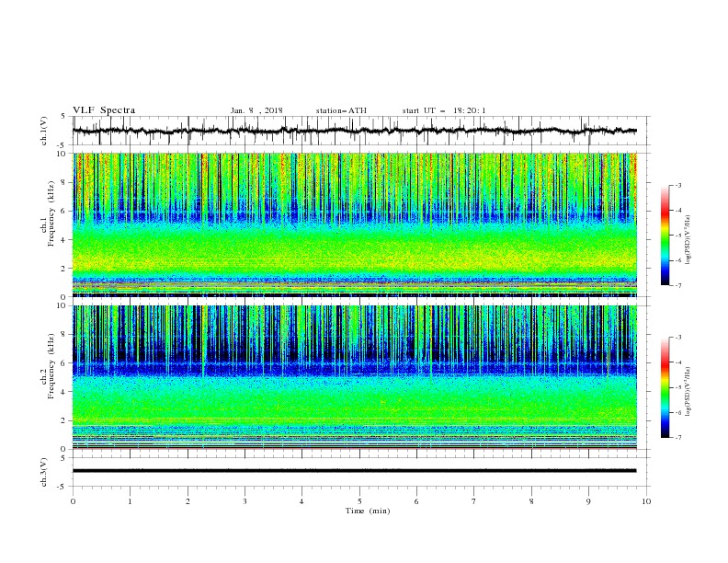Image resolution: width=728 pixels, height=563 pixels.
Task: Click the lower colorbar 'log(PSD)(V²/Hz)' label
Action: tap(688, 391)
